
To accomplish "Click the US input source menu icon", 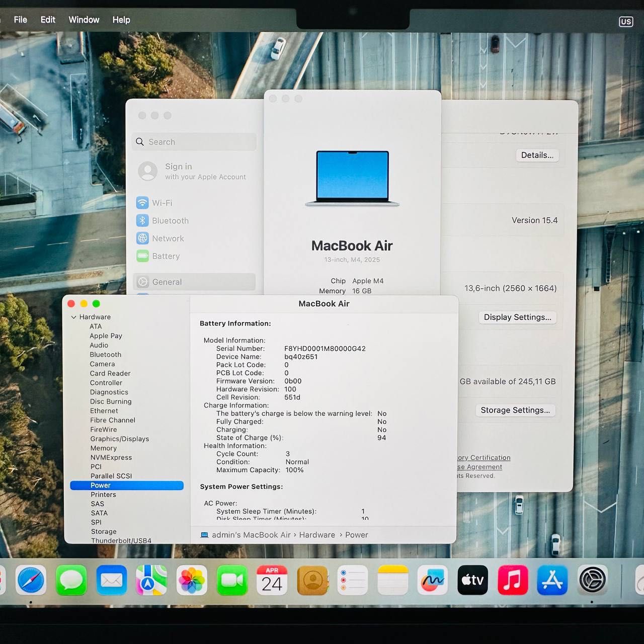I will pyautogui.click(x=626, y=22).
